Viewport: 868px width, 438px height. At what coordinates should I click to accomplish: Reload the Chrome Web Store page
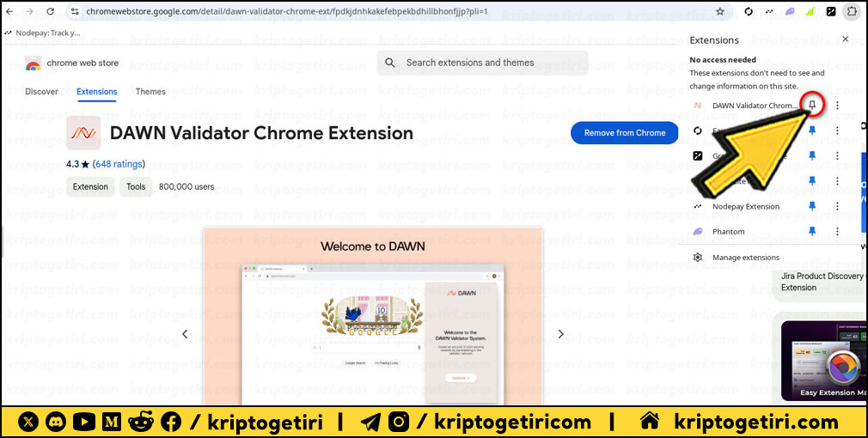tap(51, 11)
